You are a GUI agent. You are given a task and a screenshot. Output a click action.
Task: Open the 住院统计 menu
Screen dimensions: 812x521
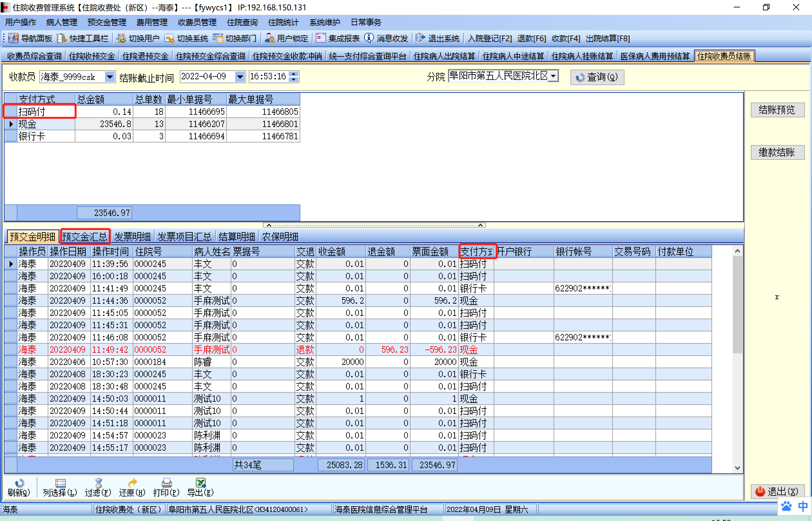click(283, 22)
